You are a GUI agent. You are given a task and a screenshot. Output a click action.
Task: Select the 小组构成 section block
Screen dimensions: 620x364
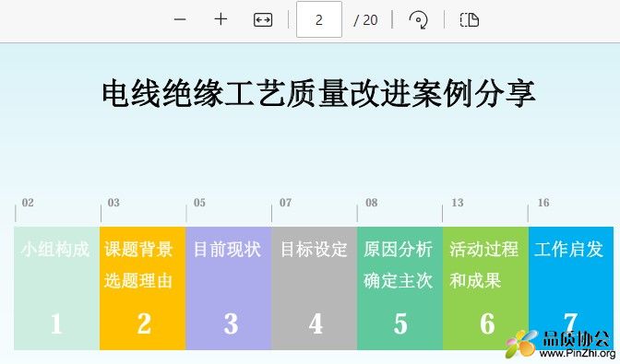coord(56,288)
